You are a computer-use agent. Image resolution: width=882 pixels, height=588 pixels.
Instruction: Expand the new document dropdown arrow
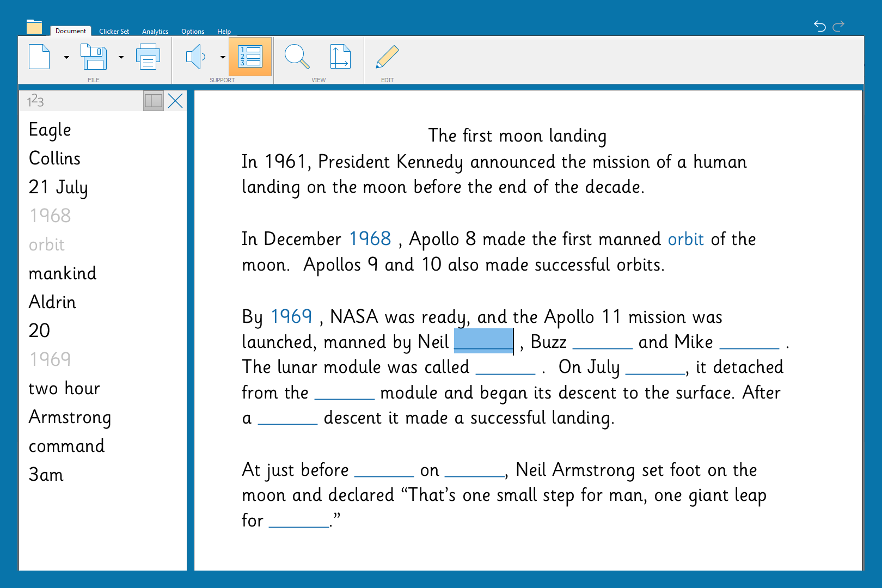click(66, 57)
